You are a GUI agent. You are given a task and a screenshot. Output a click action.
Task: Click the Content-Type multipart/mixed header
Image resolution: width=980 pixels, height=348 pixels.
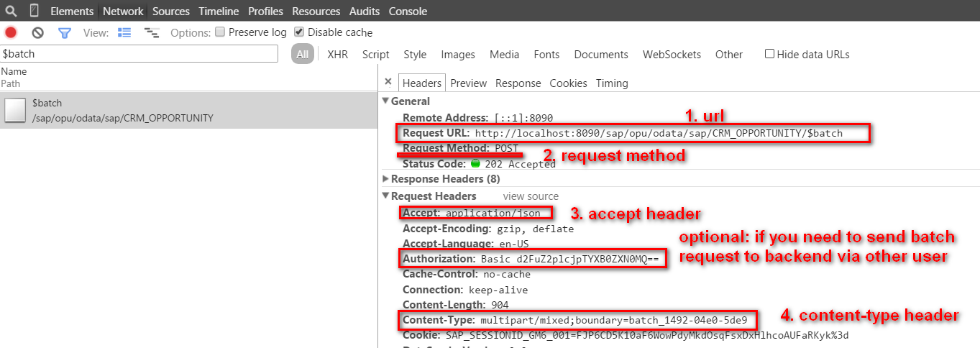[575, 319]
